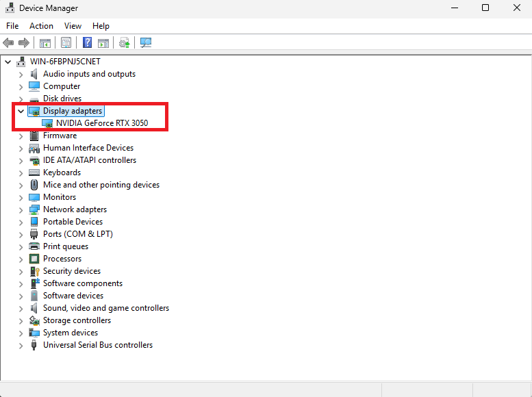Select the NVIDIA GeForce RTX 3050 entry
This screenshot has width=532, height=397.
click(x=102, y=123)
